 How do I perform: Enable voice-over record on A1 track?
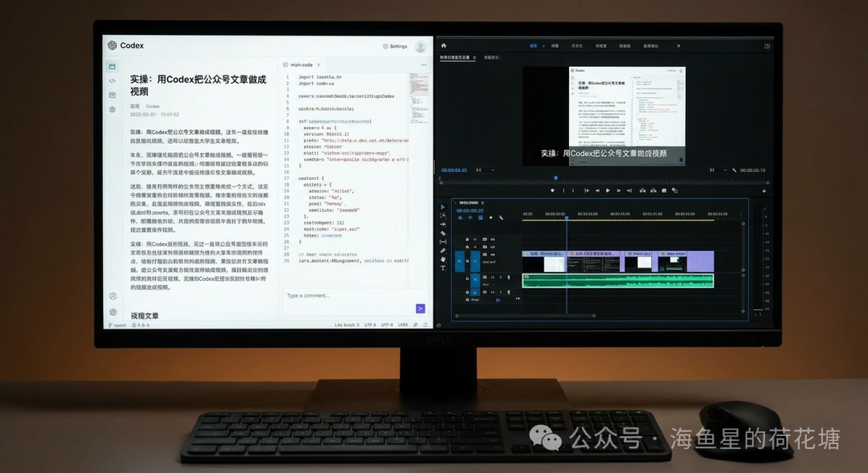(509, 277)
